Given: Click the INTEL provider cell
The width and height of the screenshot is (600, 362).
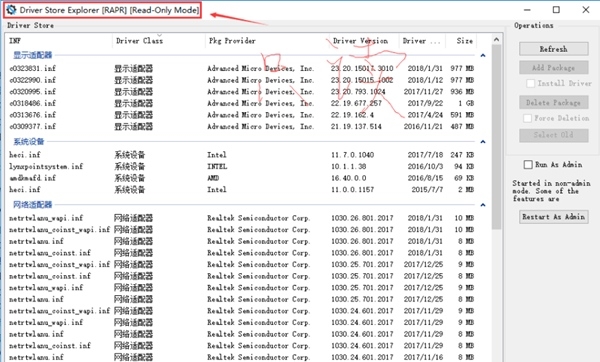Looking at the screenshot, I should click(217, 166).
